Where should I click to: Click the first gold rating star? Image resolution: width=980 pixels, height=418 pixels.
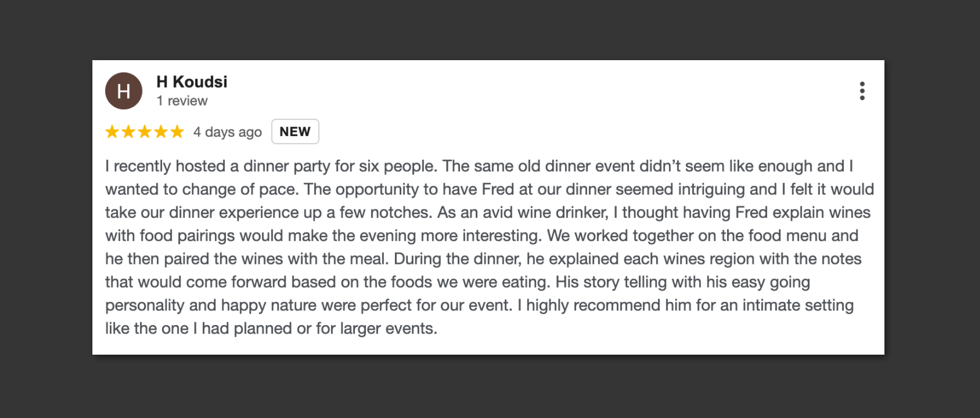(x=112, y=131)
